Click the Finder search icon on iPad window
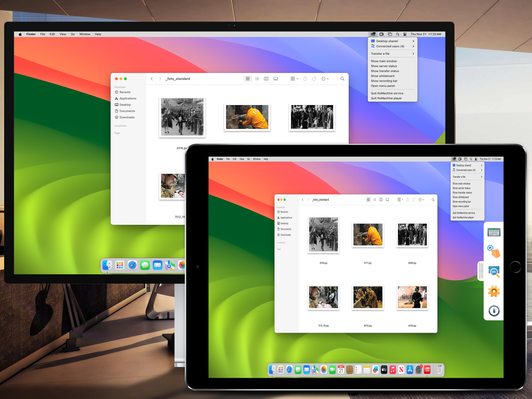Screen dimensions: 532x399 (433, 200)
